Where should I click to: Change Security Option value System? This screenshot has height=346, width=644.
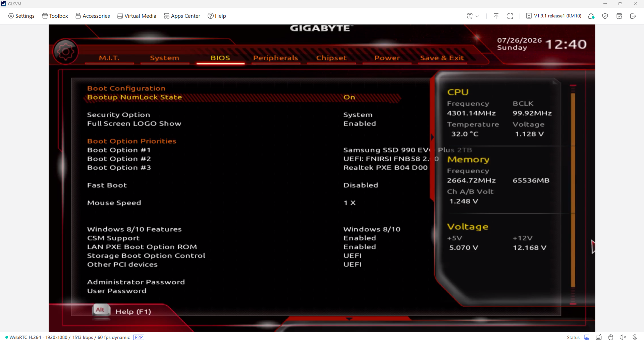(x=358, y=115)
